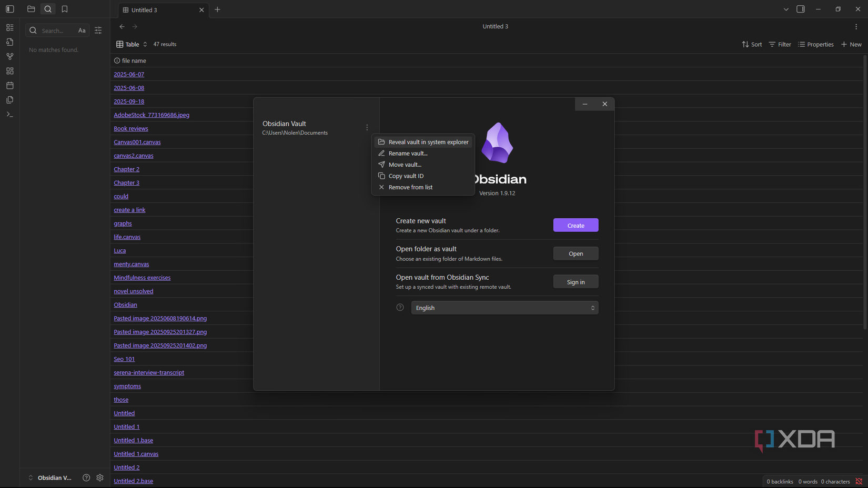Toggle the left sidebar collapse icon
Screen dimensions: 868x488
10,9
